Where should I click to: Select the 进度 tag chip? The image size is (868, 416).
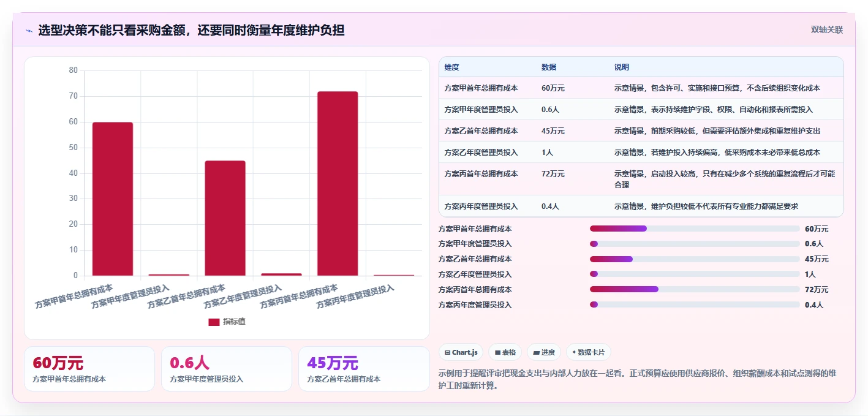544,352
